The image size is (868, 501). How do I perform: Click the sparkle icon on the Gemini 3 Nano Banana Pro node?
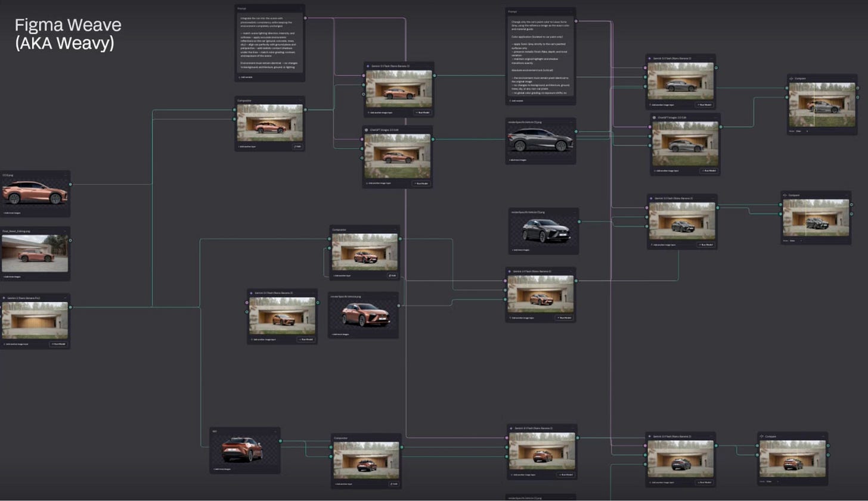(4, 298)
